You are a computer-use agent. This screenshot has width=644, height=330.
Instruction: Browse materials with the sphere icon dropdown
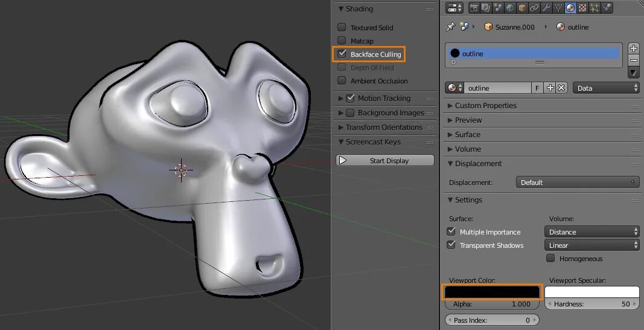454,88
